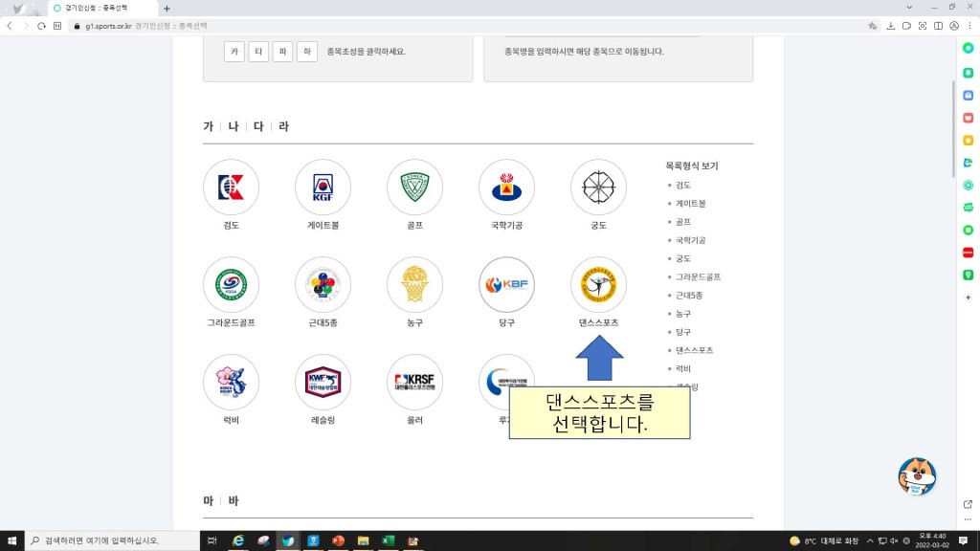Click the 게이트볼 KGF logo icon
The height and width of the screenshot is (551, 980).
pos(323,187)
